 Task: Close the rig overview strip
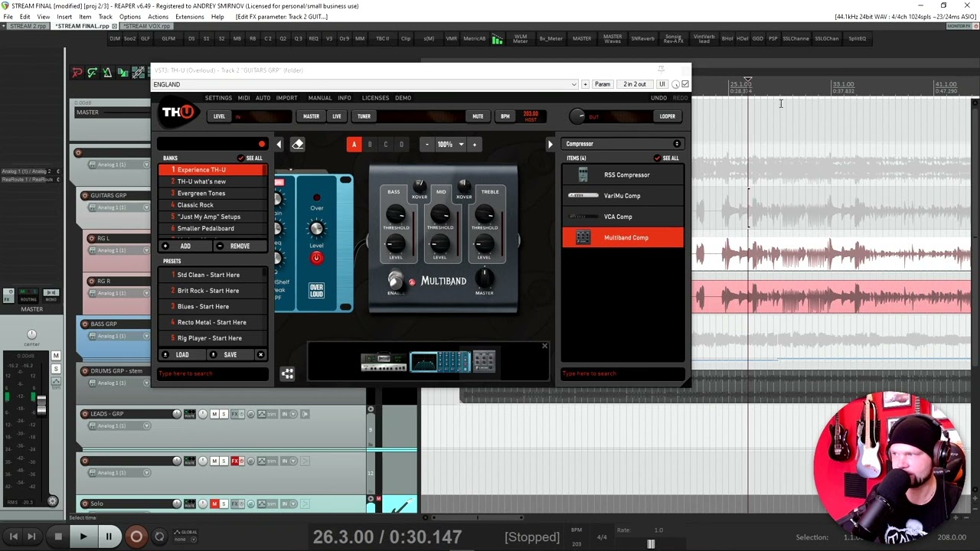[544, 346]
